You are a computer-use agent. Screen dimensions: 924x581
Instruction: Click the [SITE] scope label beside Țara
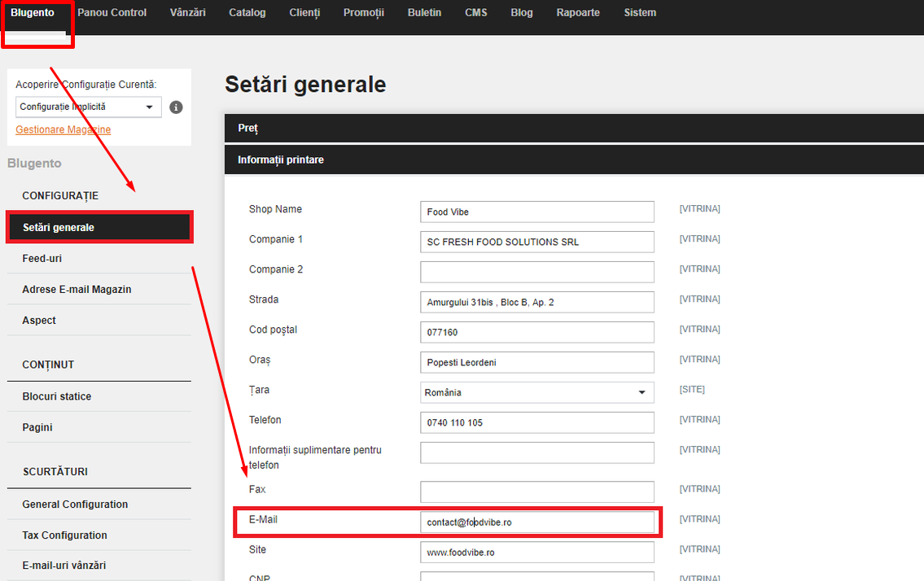click(x=692, y=390)
